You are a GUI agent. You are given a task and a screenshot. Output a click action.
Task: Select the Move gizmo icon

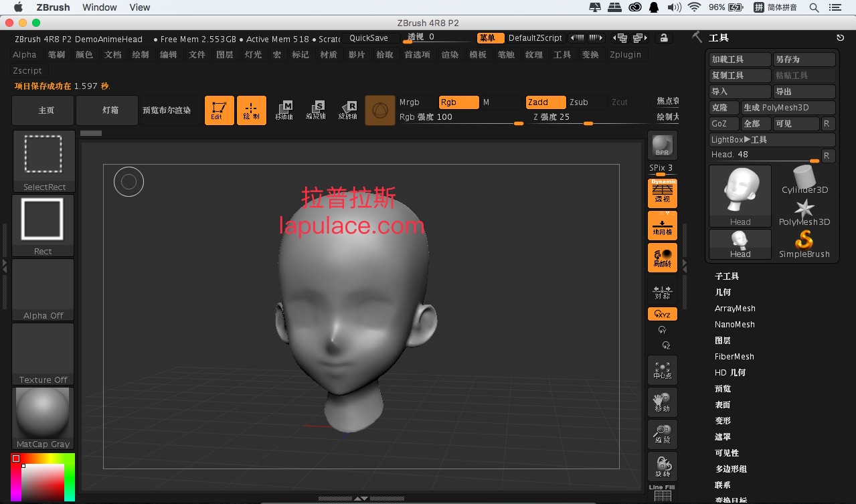pos(284,110)
